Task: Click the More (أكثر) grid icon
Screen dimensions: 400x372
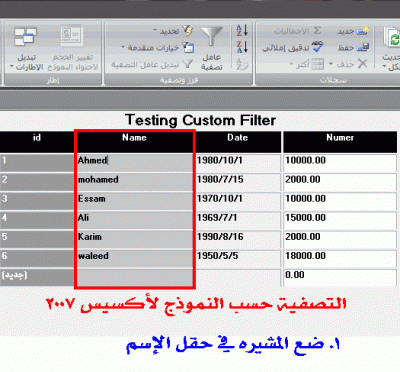Action: [317, 64]
